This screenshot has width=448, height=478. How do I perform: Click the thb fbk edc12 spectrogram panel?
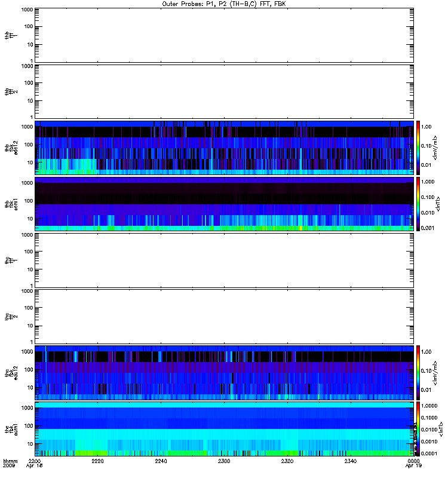click(x=224, y=148)
